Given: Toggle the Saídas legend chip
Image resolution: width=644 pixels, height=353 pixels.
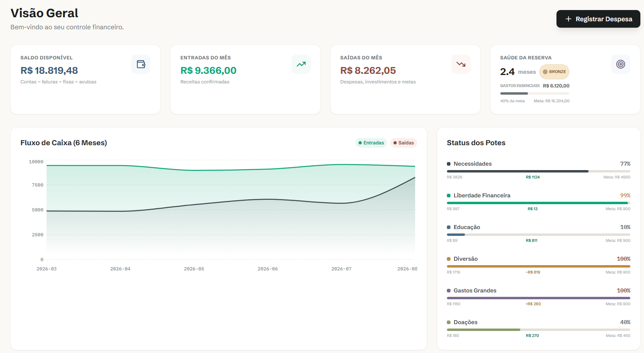Looking at the screenshot, I should (404, 143).
